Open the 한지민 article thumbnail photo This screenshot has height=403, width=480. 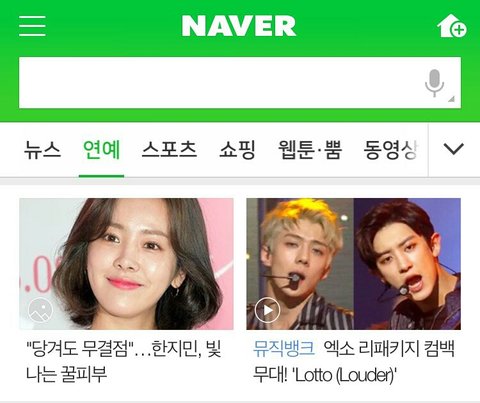[x=126, y=264]
